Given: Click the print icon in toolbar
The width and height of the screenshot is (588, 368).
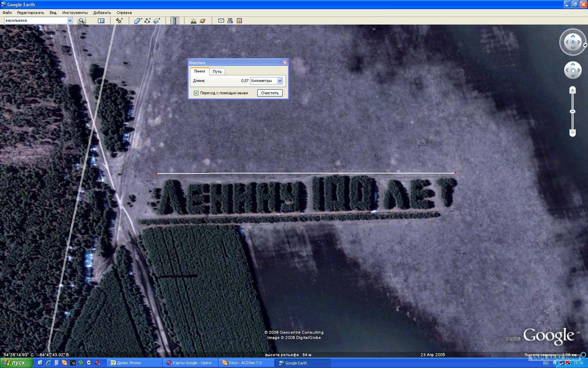Looking at the screenshot, I should point(230,21).
